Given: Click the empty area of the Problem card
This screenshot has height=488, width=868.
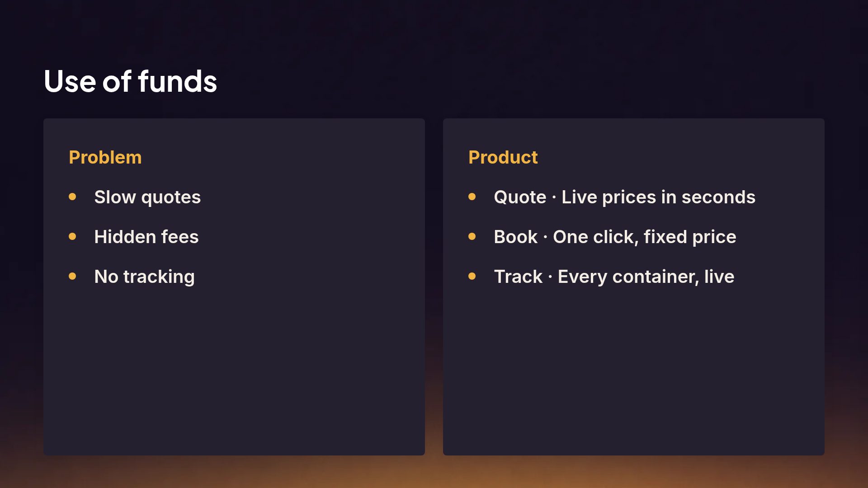Looking at the screenshot, I should 234,371.
